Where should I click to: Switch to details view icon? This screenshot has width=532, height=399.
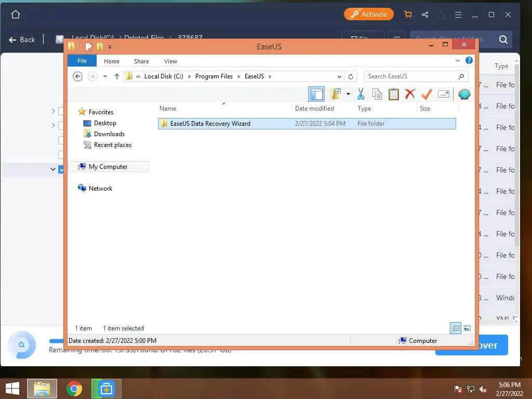pos(456,328)
